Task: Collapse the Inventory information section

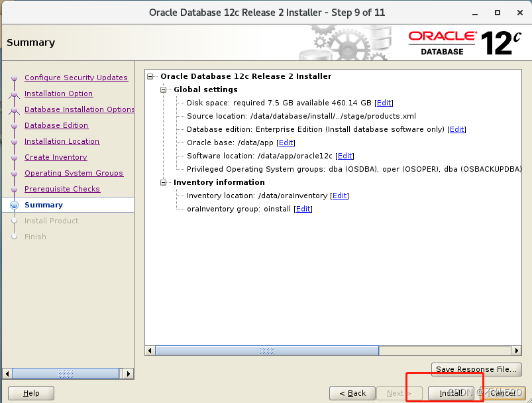Action: pos(163,182)
